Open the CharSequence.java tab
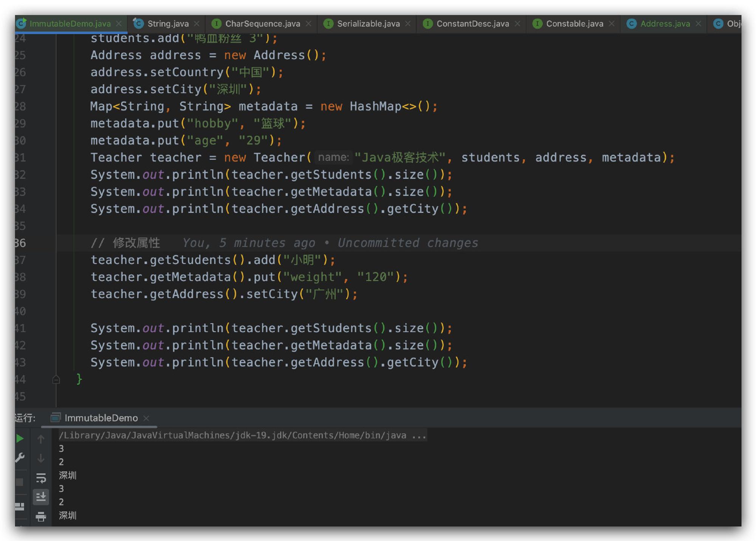The height and width of the screenshot is (541, 756). pyautogui.click(x=262, y=23)
